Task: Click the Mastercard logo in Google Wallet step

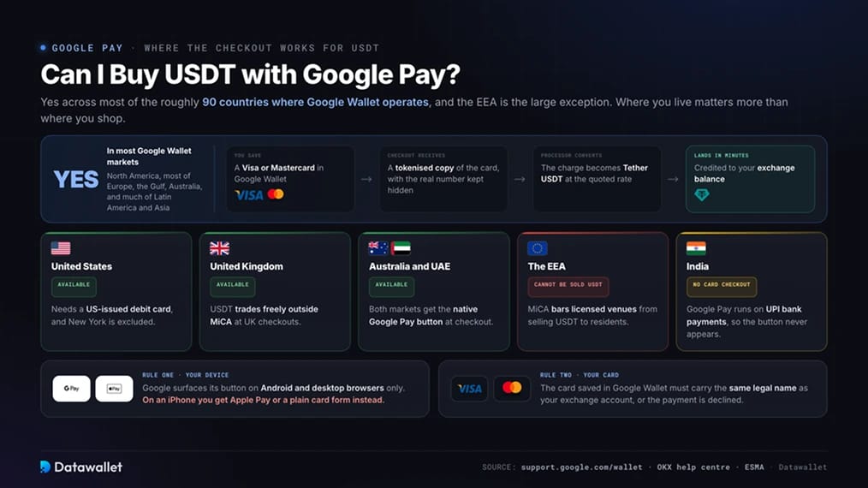Action: coord(276,194)
